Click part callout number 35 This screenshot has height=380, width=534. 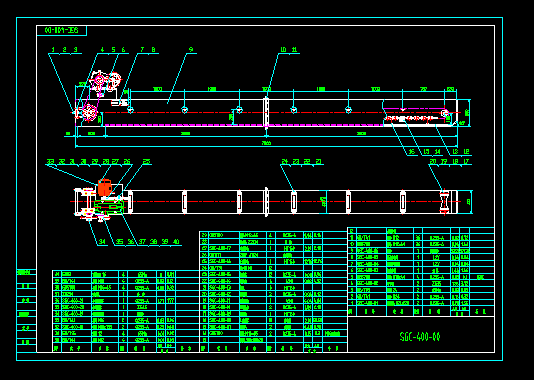(120, 242)
